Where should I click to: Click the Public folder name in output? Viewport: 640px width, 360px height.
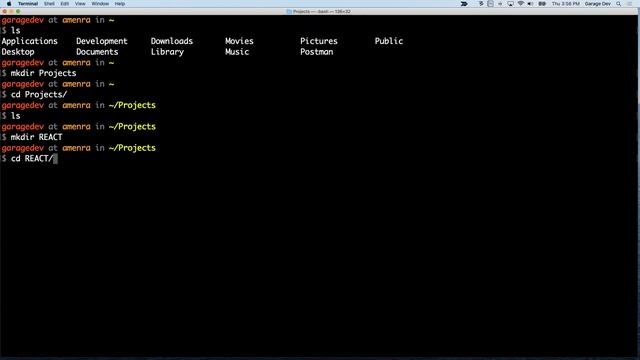389,41
